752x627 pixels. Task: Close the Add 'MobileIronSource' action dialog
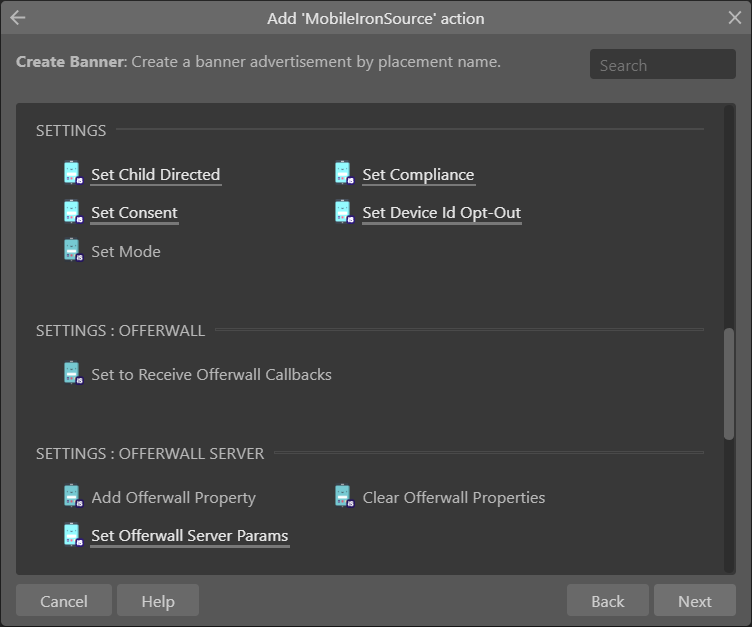pos(734,18)
